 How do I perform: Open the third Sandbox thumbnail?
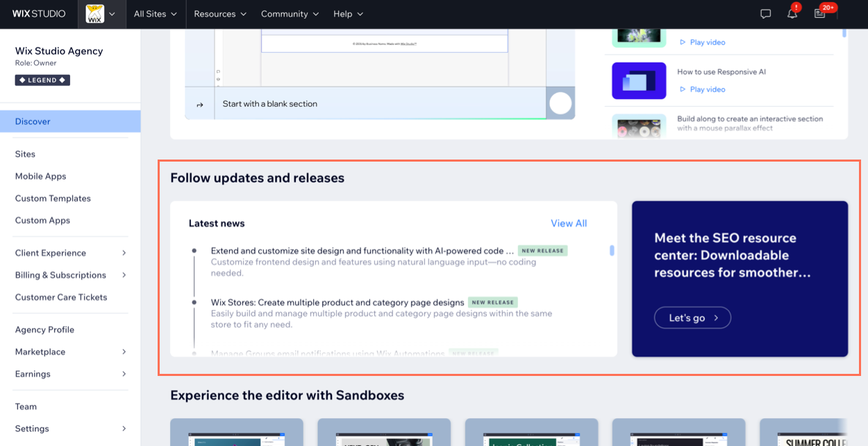click(531, 432)
